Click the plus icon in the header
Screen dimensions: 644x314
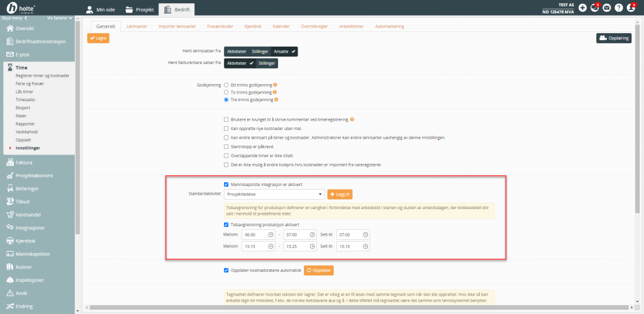[x=582, y=8]
